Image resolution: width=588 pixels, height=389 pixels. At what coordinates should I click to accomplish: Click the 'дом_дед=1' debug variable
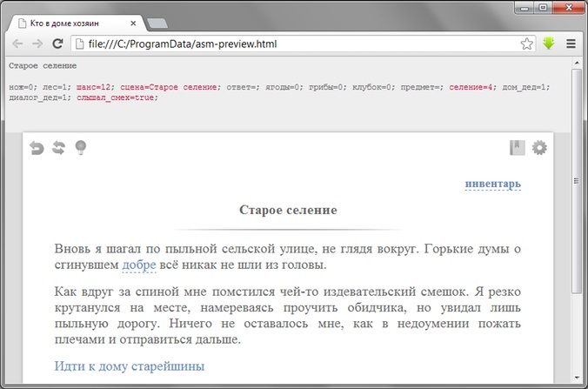tap(524, 87)
